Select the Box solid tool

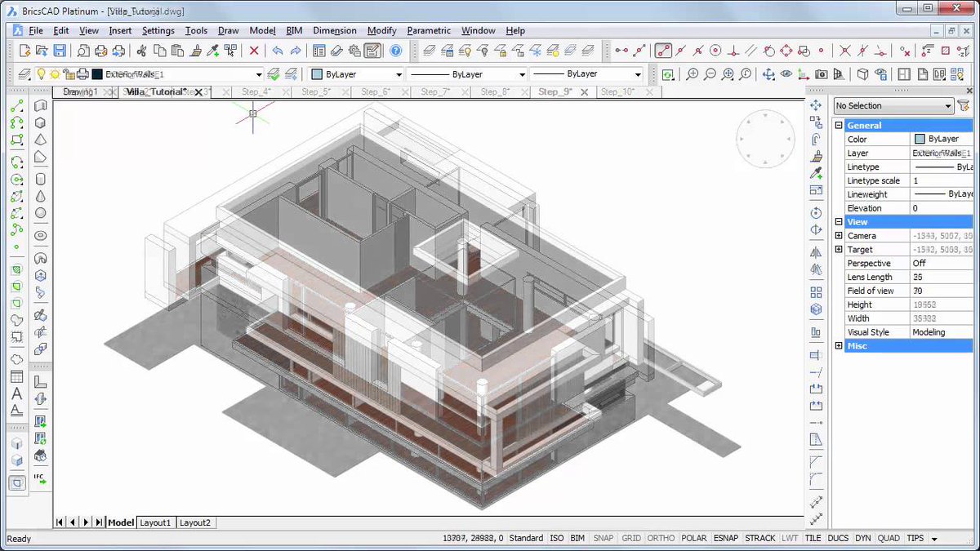click(40, 123)
